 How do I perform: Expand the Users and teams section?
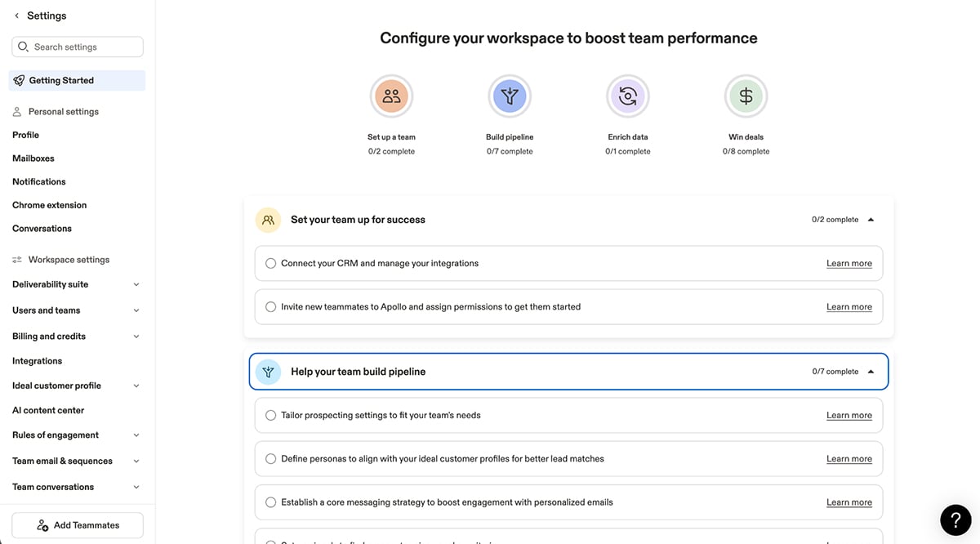(136, 310)
